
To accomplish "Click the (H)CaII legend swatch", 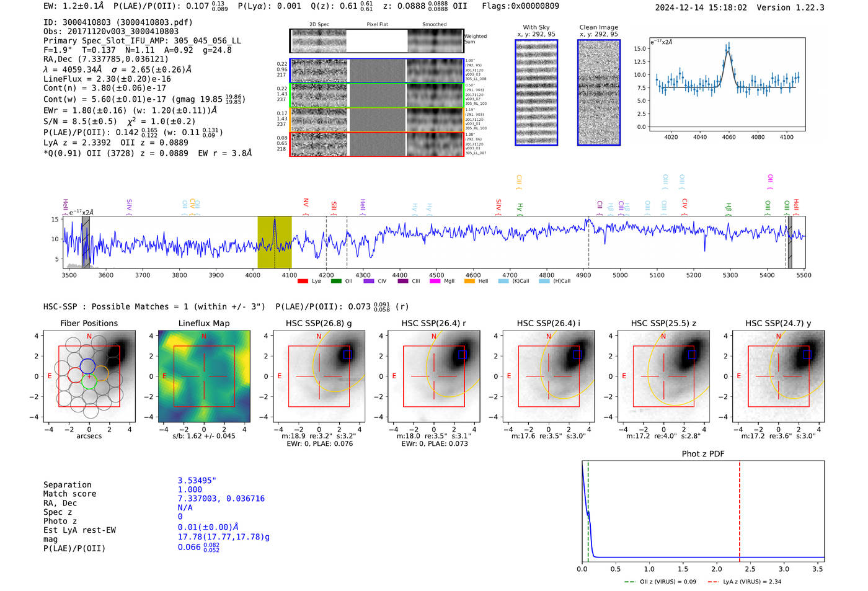I will coord(544,281).
